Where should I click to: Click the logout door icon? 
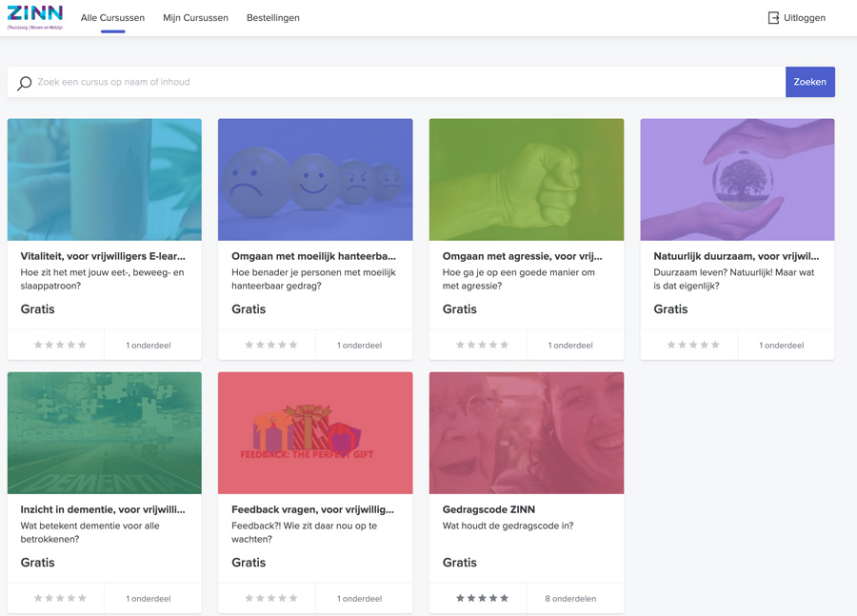(773, 18)
